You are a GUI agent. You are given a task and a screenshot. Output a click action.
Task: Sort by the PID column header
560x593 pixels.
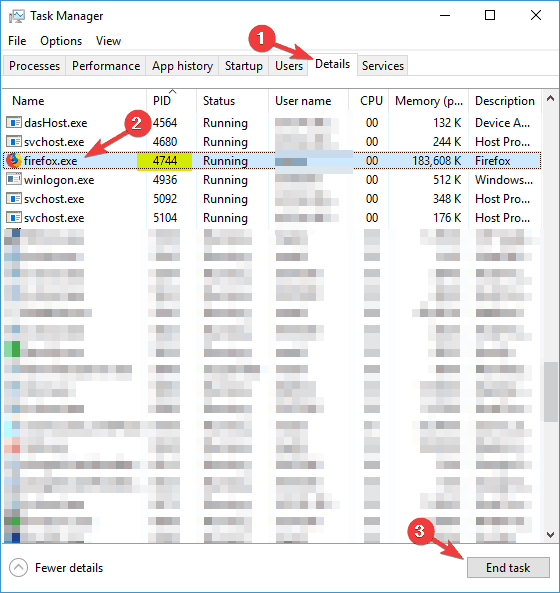[172, 101]
